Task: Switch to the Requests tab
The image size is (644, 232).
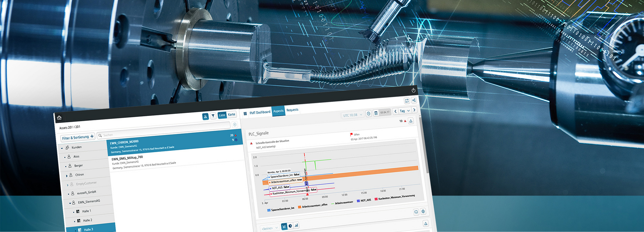Action: pyautogui.click(x=292, y=110)
